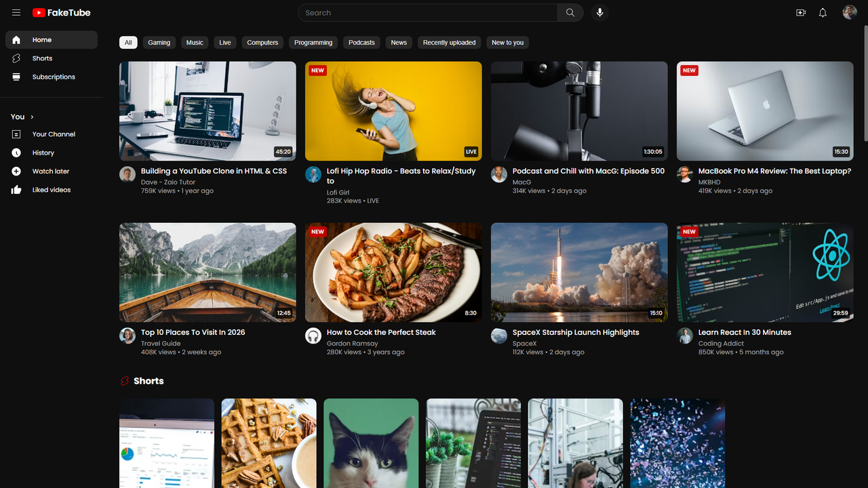This screenshot has width=868, height=488.
Task: Click the Your Channel link
Action: [55, 134]
